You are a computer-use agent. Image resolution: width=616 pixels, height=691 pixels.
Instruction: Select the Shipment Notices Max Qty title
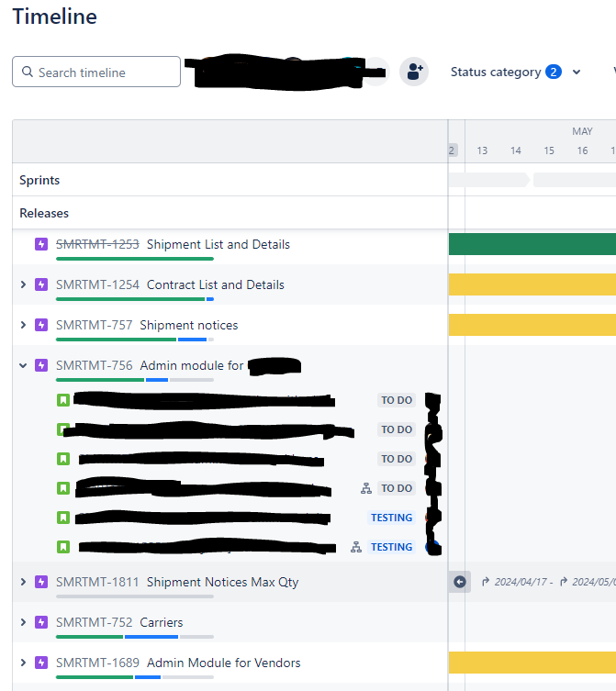[x=223, y=582]
